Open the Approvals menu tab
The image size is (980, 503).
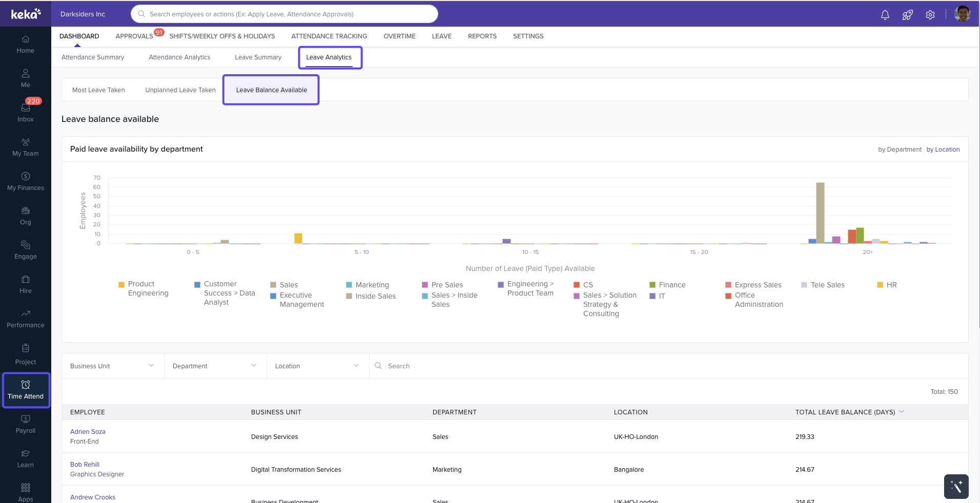coord(134,36)
